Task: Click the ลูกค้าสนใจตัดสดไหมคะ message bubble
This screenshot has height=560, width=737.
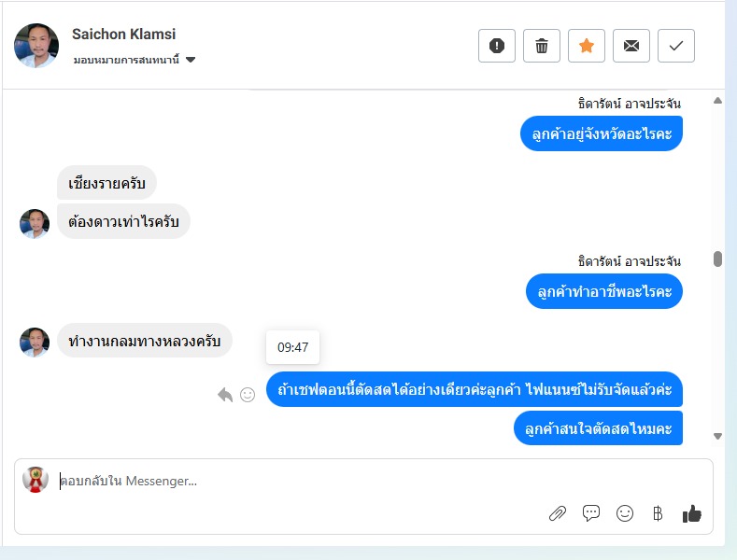Action: 598,429
